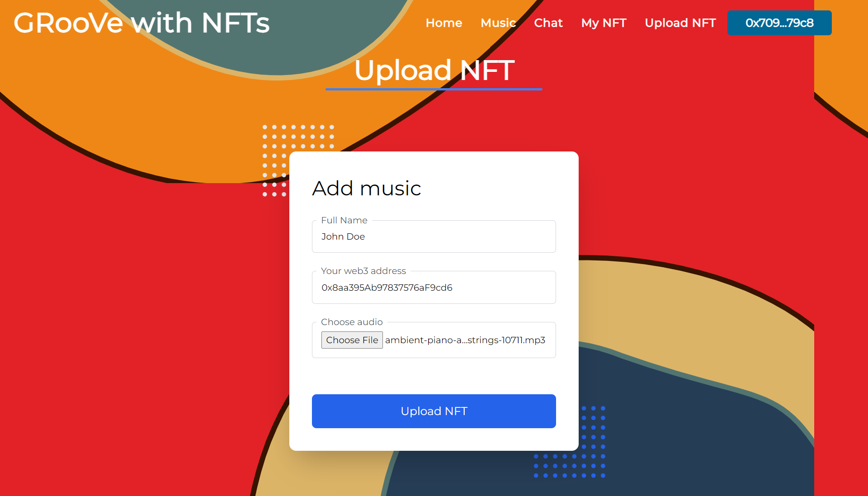Click the GRooVe with NFTs logo
This screenshot has width=868, height=496.
click(x=142, y=23)
